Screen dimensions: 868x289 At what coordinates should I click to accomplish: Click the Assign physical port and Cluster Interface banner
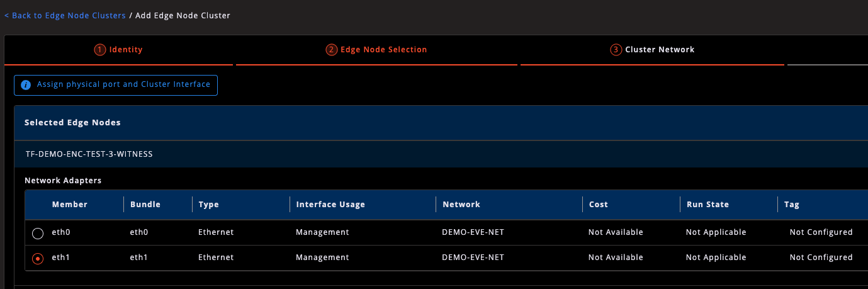pos(116,85)
